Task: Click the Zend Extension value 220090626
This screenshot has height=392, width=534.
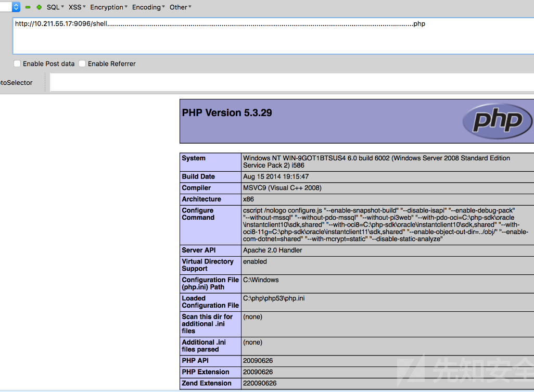Action: (x=260, y=383)
